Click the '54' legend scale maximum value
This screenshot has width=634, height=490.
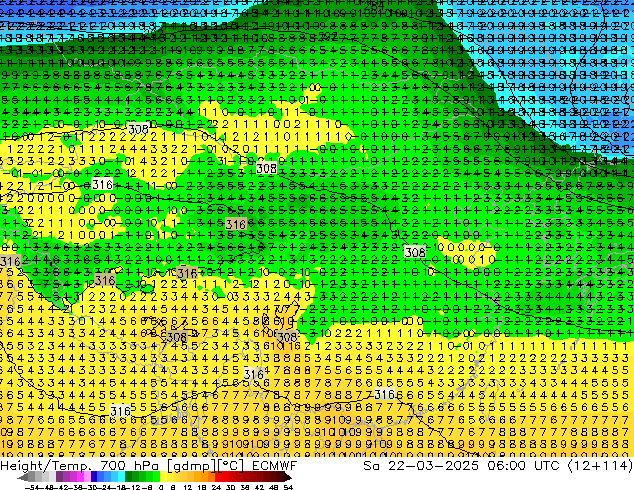(288, 488)
